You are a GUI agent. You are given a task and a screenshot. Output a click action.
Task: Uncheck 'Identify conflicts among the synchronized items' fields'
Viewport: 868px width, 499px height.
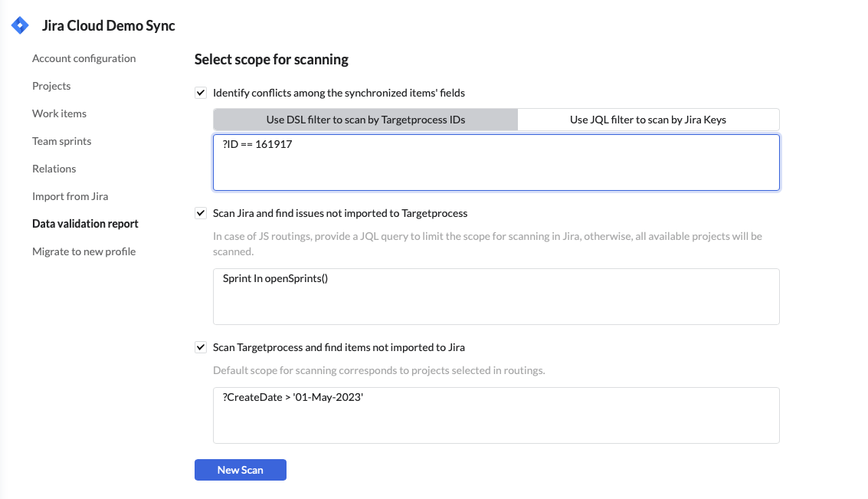(201, 93)
